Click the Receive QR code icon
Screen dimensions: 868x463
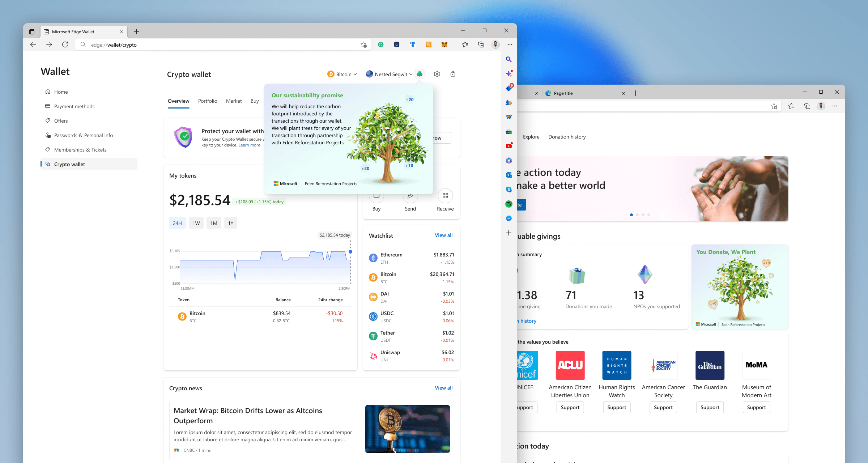[x=445, y=196]
